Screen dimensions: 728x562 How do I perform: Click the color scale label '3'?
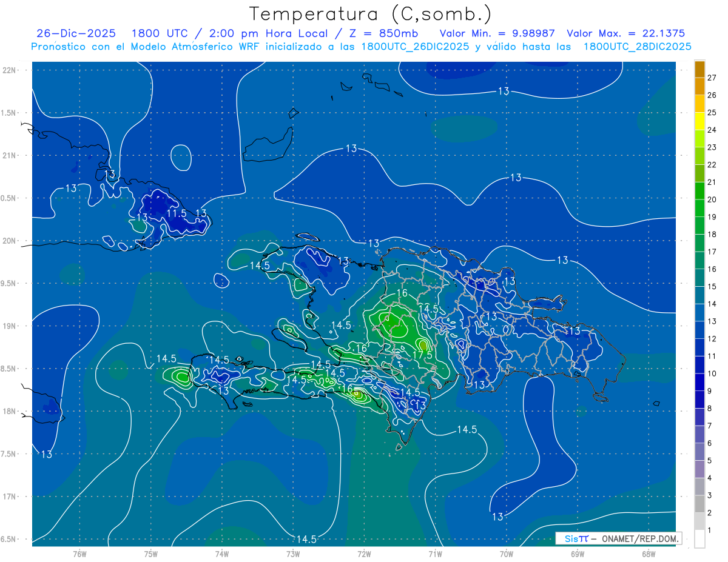pos(710,495)
